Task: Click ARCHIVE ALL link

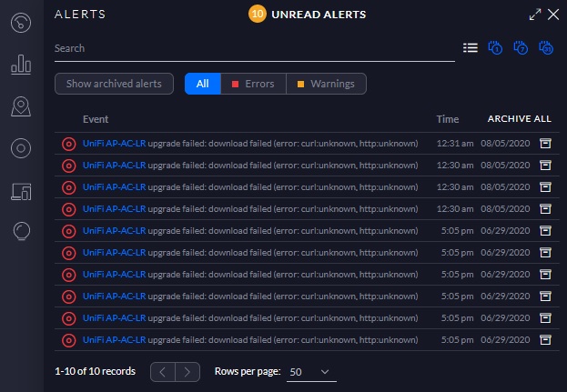Action: (x=519, y=119)
